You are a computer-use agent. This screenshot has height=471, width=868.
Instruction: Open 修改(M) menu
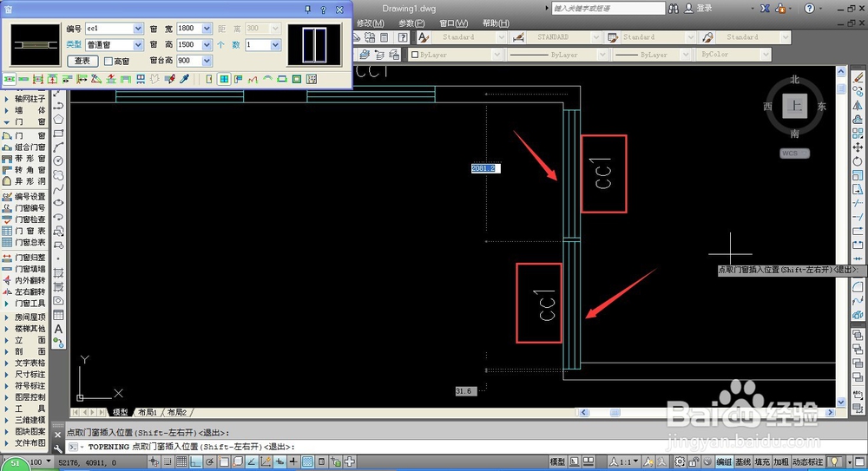[370, 23]
